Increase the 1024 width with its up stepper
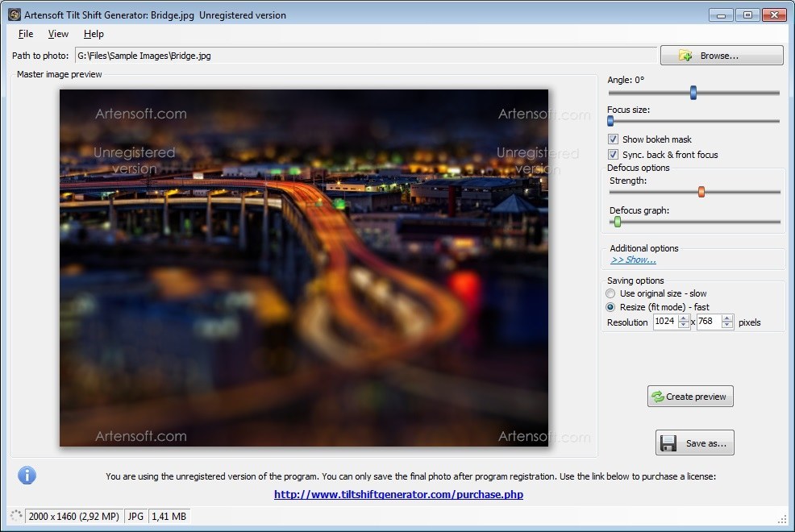 pyautogui.click(x=684, y=318)
